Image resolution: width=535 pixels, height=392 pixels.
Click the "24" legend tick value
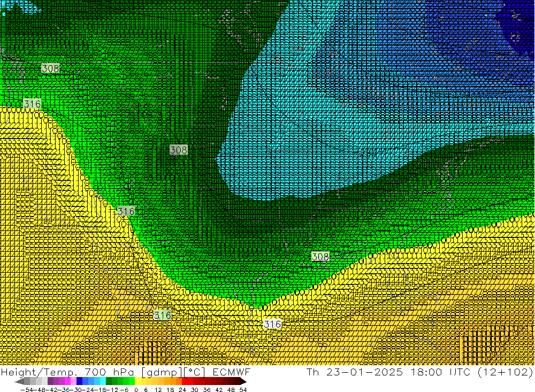(x=182, y=390)
